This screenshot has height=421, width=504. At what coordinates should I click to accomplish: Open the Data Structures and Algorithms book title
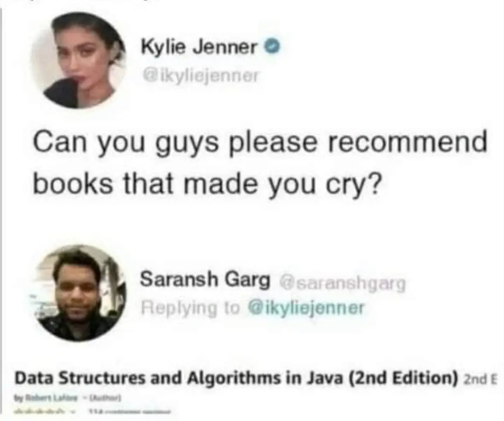click(x=236, y=378)
